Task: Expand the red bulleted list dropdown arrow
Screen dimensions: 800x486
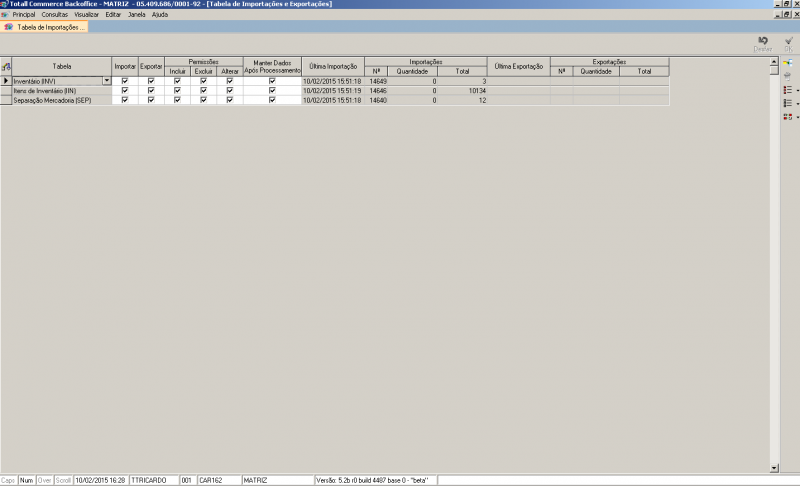Action: click(x=797, y=90)
